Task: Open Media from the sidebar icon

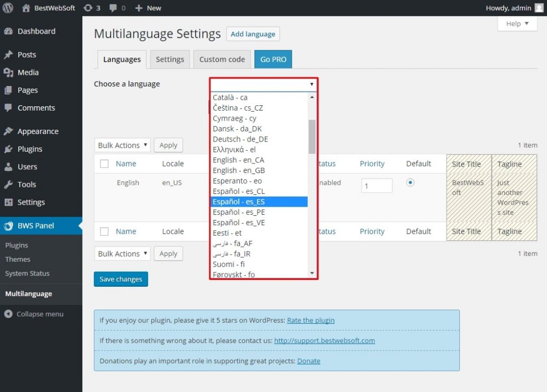Action: coord(9,72)
